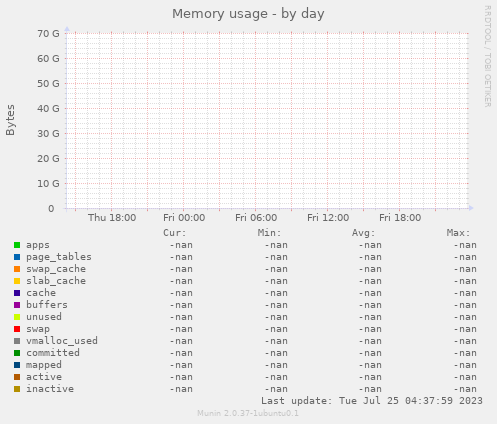The image size is (497, 424).
Task: Click the cache row Min '-nan' value
Action: click(x=276, y=293)
